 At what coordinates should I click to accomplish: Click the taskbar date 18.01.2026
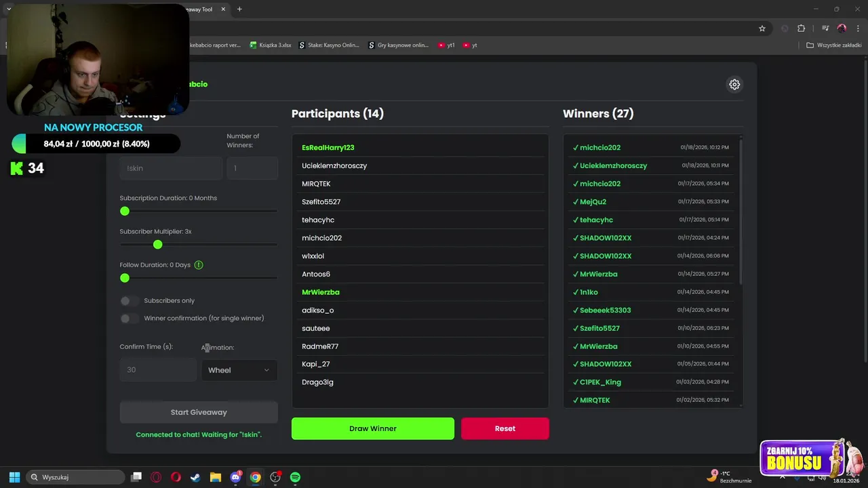tap(846, 481)
